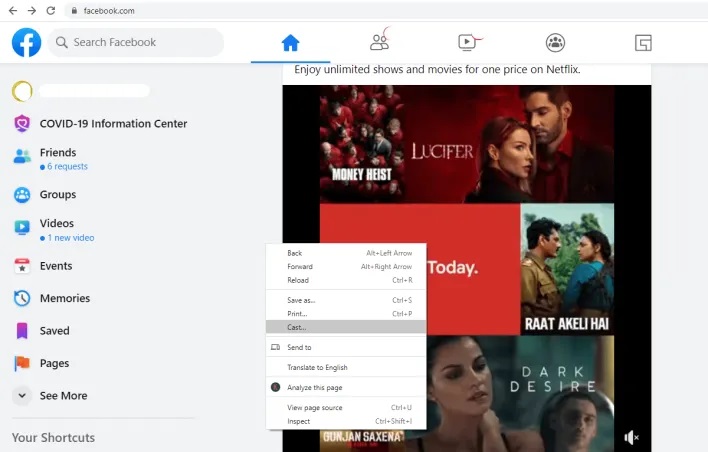Click the Memories clock icon
The image size is (708, 452).
tap(22, 298)
